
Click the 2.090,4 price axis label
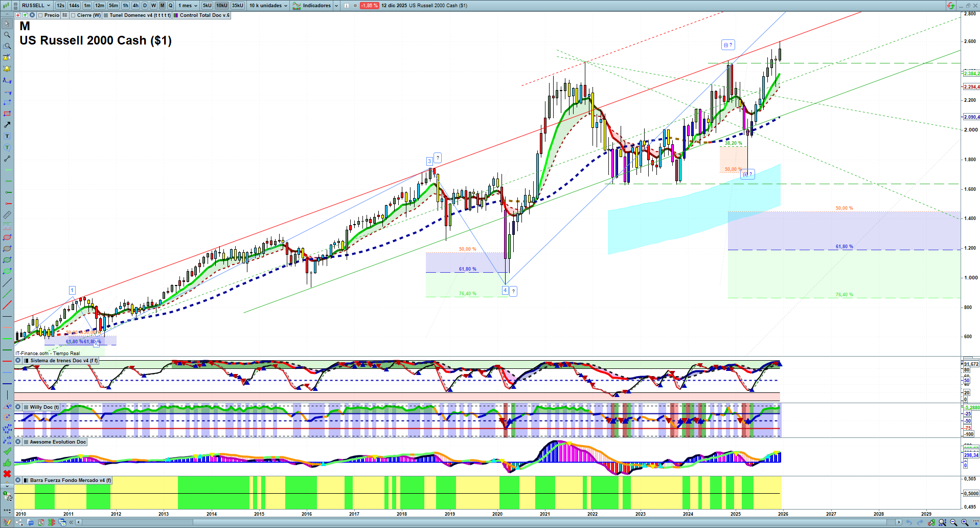[971, 117]
